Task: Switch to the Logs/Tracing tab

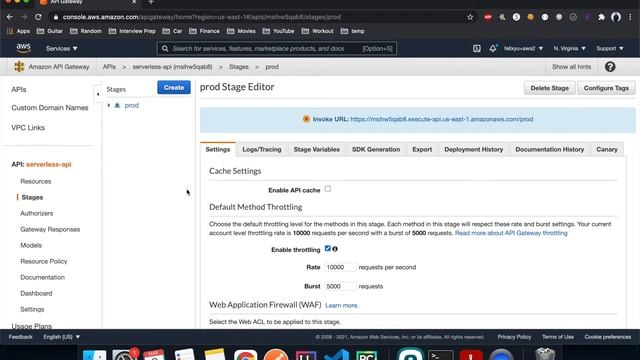Action: pyautogui.click(x=262, y=149)
